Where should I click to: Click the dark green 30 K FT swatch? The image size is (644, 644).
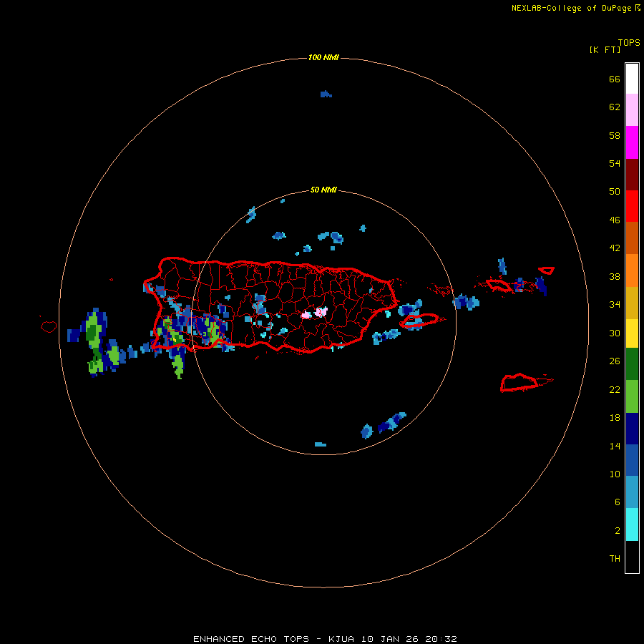coord(632,364)
